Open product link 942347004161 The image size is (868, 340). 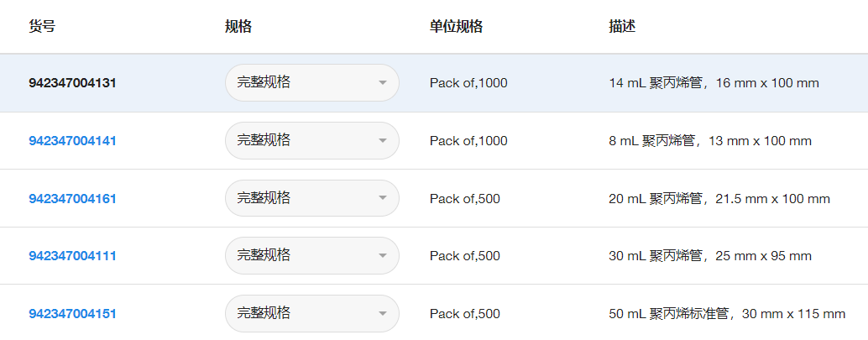72,199
